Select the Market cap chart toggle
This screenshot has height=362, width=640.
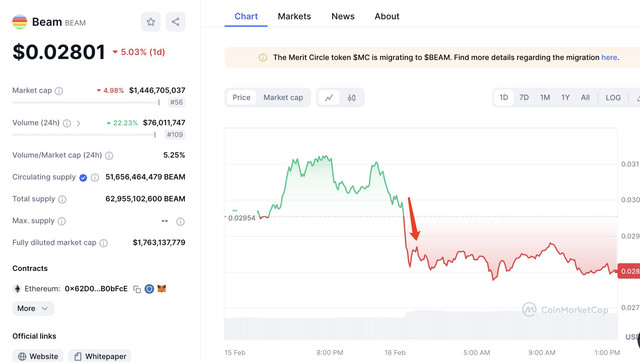click(x=283, y=98)
